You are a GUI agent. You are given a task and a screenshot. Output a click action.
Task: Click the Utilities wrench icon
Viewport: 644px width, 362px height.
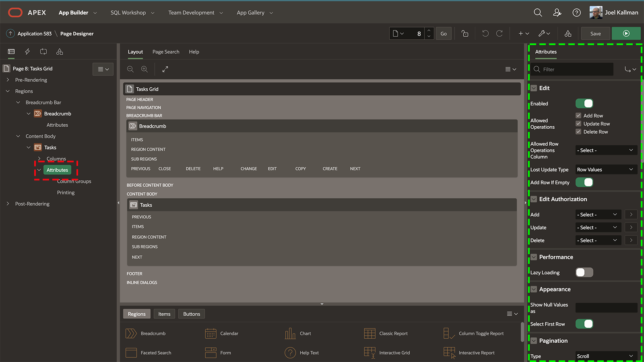542,33
